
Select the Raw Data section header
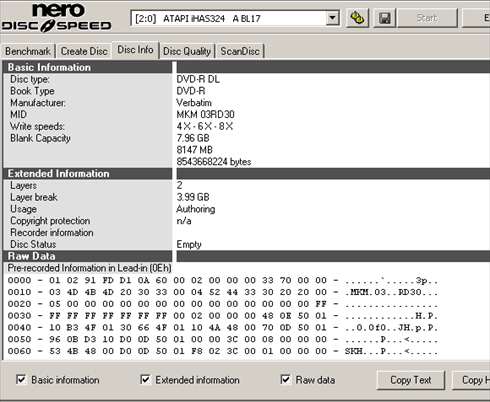(x=87, y=256)
